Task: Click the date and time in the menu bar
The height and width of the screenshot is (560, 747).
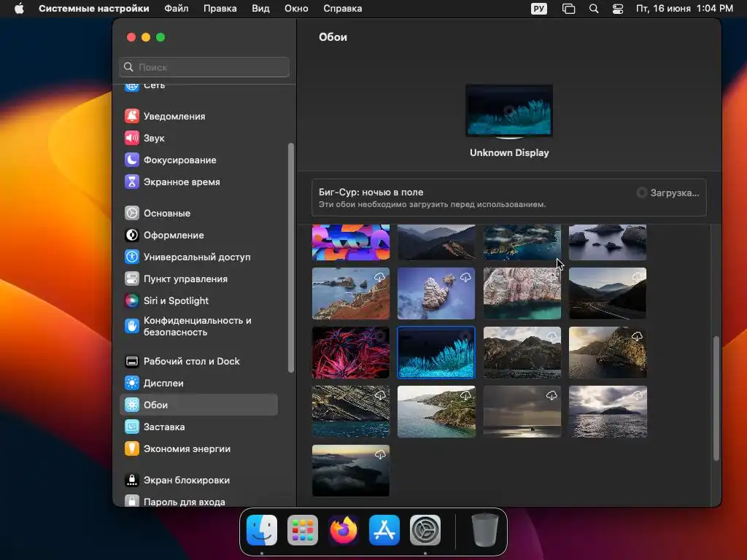Action: (684, 9)
